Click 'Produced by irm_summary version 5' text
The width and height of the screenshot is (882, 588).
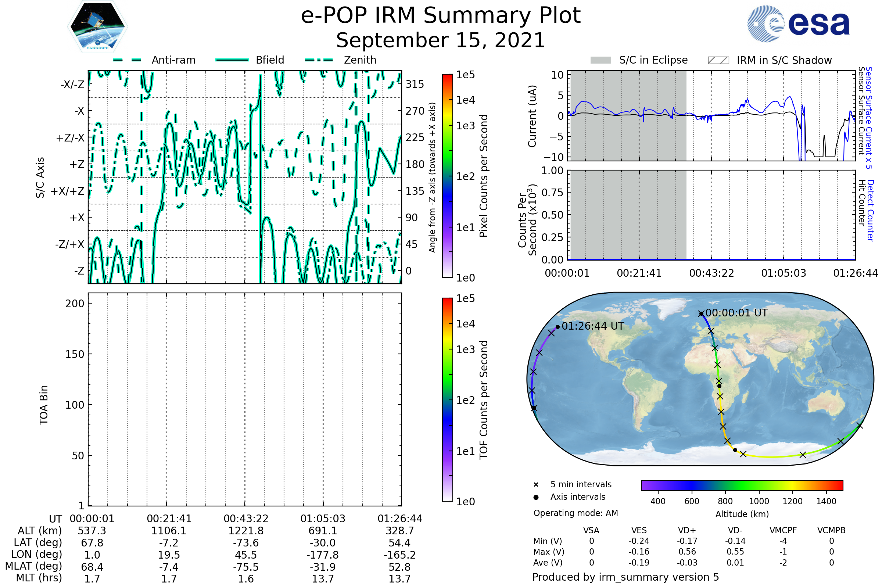pyautogui.click(x=625, y=577)
